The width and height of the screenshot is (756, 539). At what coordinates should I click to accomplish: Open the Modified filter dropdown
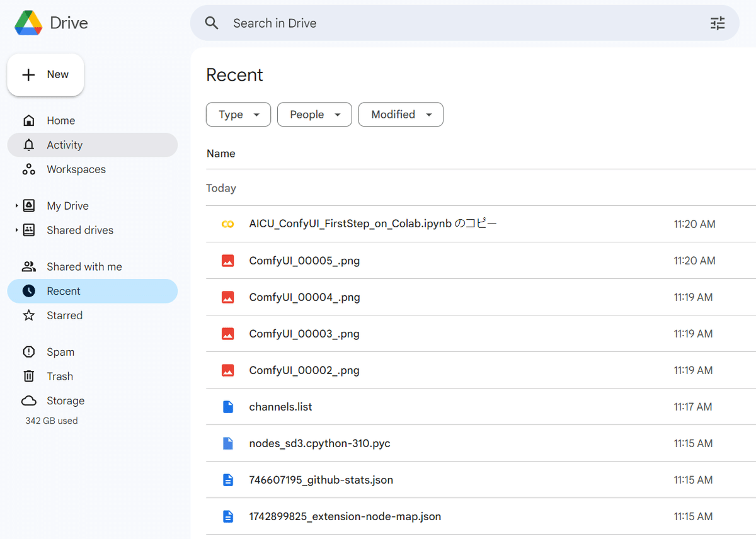coord(401,115)
